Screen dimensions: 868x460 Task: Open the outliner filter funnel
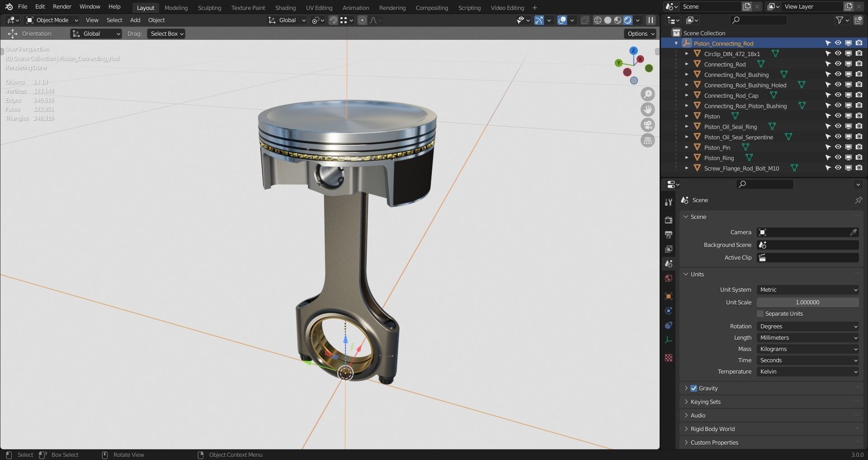tap(840, 20)
